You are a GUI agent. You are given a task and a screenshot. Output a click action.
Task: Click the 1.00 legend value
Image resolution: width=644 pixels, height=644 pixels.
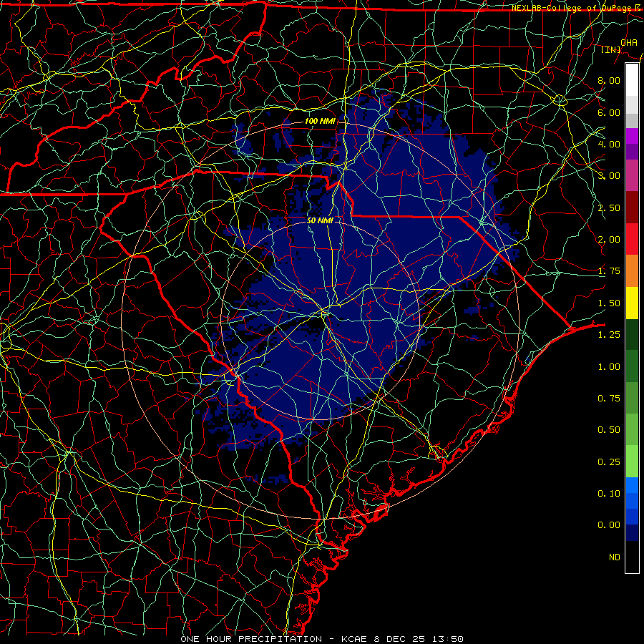click(609, 367)
